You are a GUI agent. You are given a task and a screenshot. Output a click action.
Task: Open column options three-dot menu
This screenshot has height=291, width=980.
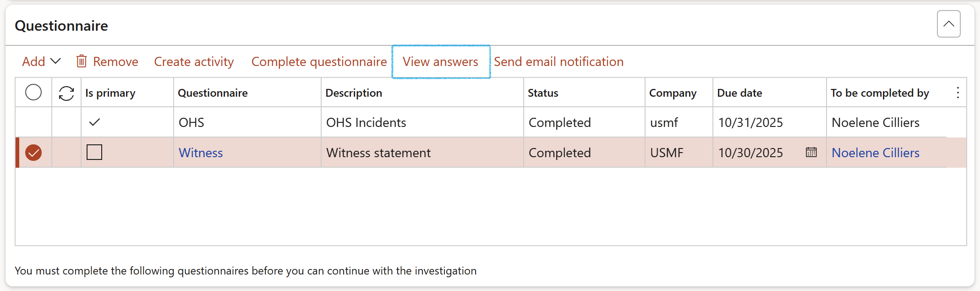click(958, 93)
